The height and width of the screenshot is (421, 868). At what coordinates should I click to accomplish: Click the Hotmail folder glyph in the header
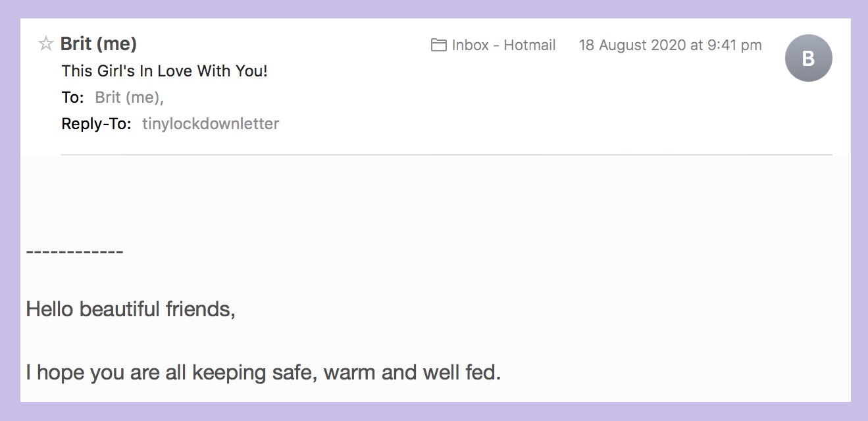point(438,44)
